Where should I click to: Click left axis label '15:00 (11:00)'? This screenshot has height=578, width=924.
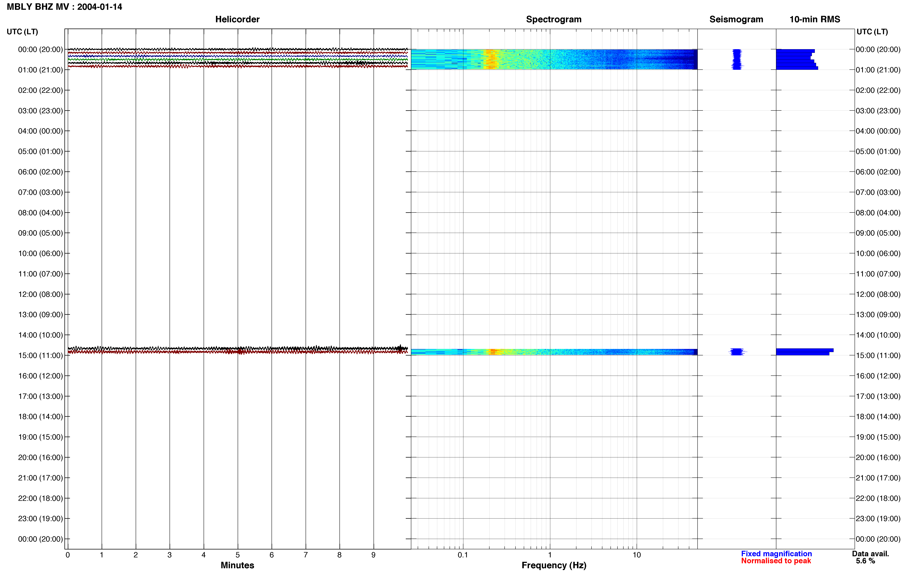click(x=40, y=356)
